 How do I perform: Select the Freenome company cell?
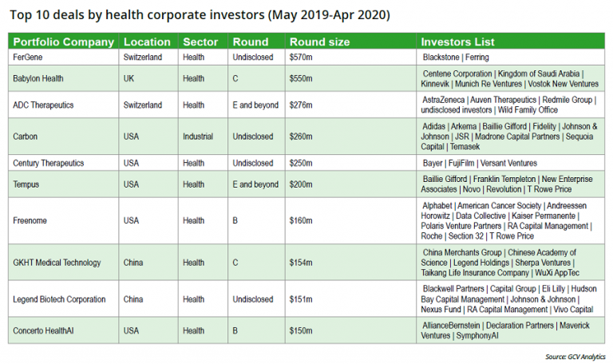pyautogui.click(x=32, y=220)
